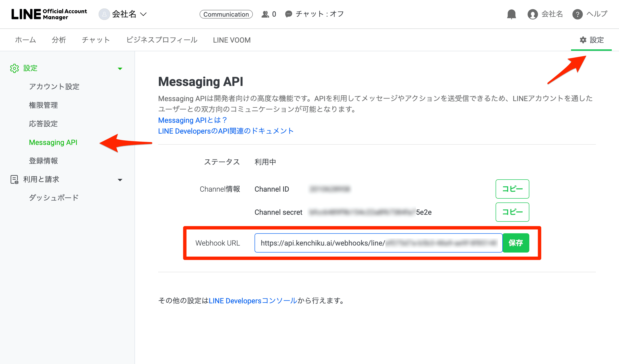Open 応答設定 in the sidebar
This screenshot has height=364, width=619.
(43, 124)
